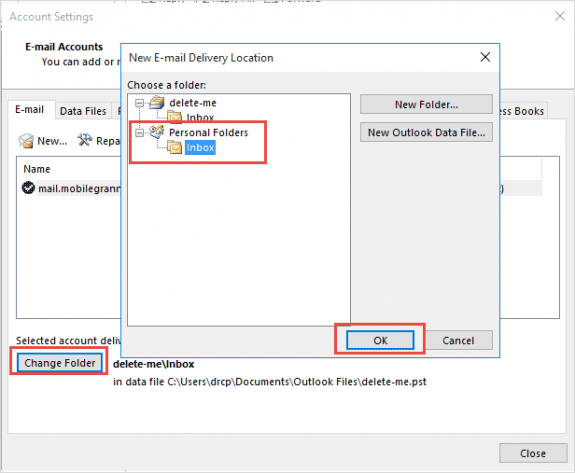This screenshot has height=473, width=575.
Task: Select Inbox under Personal Folders
Action: [200, 147]
